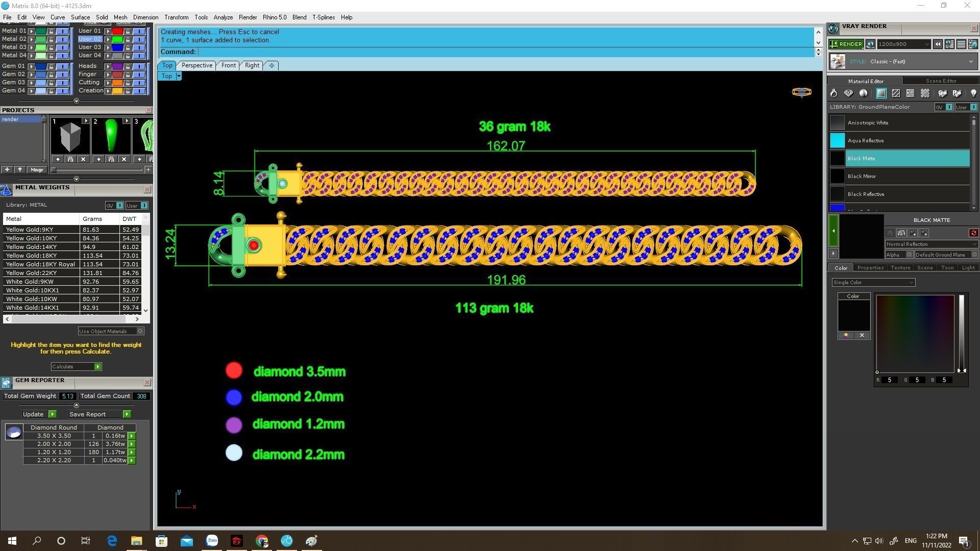
Task: Open the 1200x900 resolution dropdown
Action: [x=904, y=44]
